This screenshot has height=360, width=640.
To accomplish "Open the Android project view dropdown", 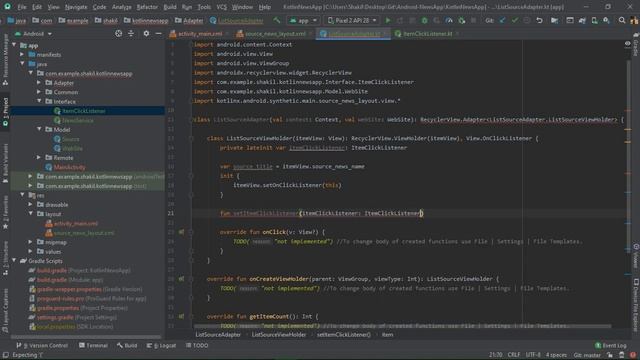I will pyautogui.click(x=33, y=33).
